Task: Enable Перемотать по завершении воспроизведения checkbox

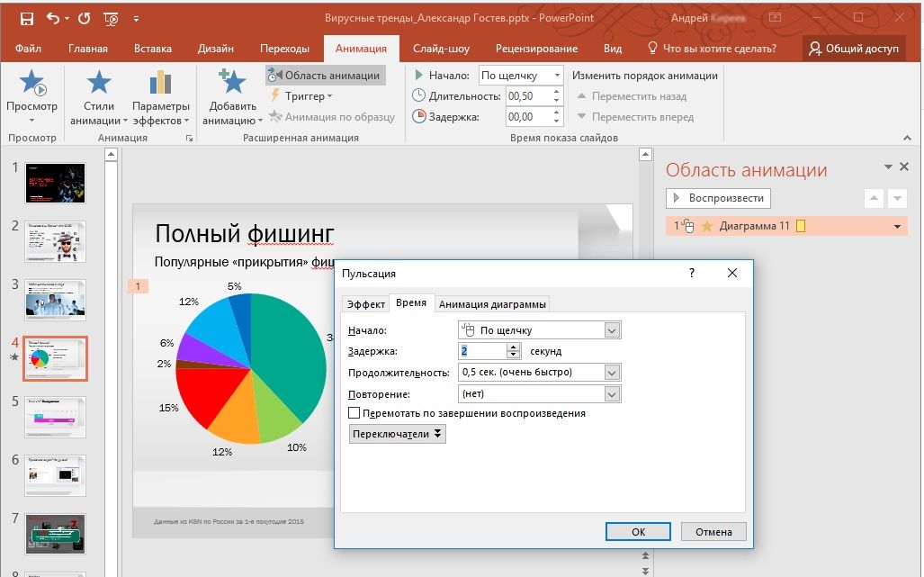Action: (354, 413)
